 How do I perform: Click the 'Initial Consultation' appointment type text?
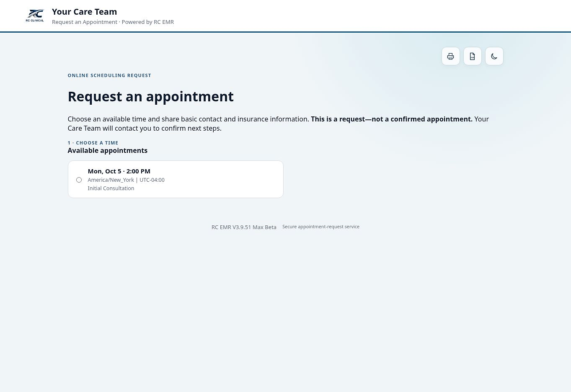[111, 188]
